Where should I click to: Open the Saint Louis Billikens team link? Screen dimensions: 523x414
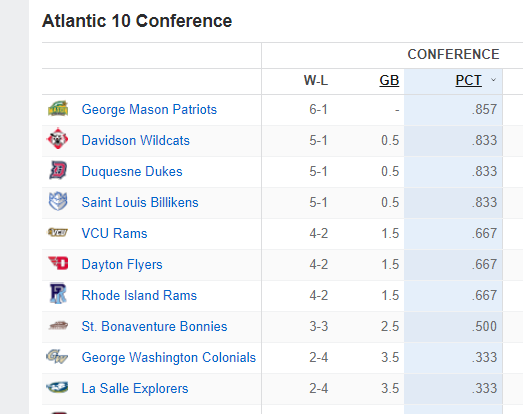[x=140, y=202]
